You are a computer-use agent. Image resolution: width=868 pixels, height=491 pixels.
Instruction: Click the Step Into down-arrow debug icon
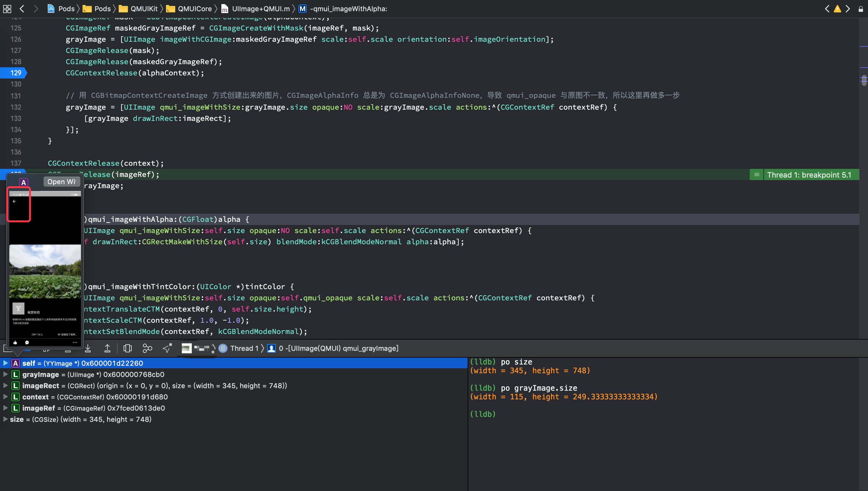point(88,348)
